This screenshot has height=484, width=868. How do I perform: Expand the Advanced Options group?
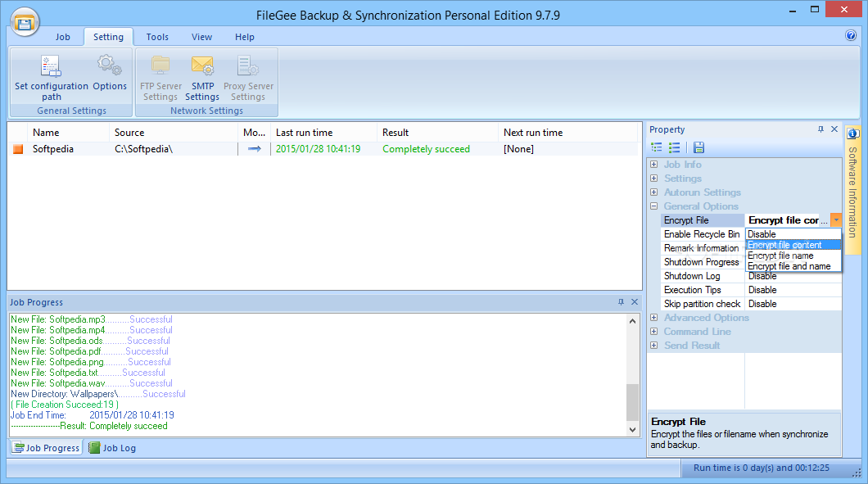(x=653, y=317)
